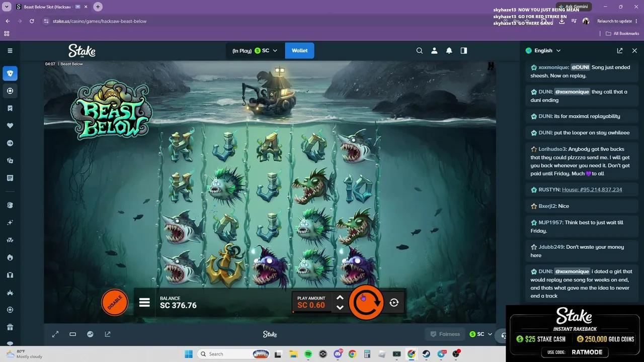Click the Fairness button

tap(445, 334)
